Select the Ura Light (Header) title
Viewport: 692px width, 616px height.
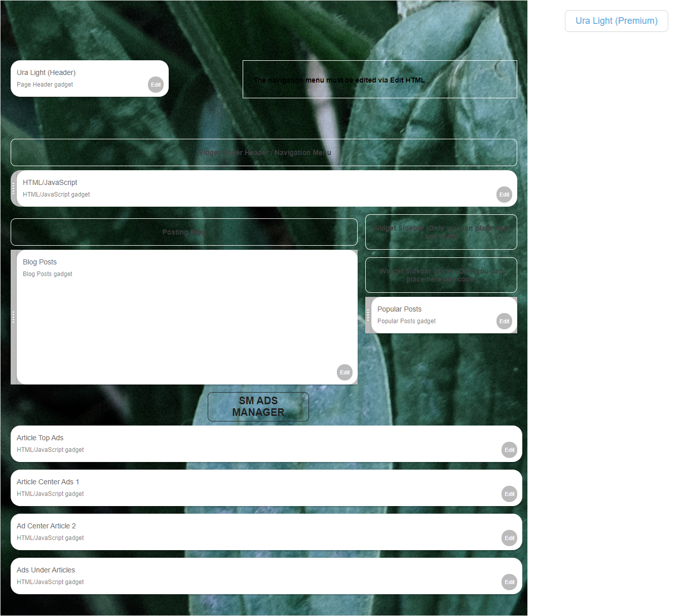[x=46, y=72]
